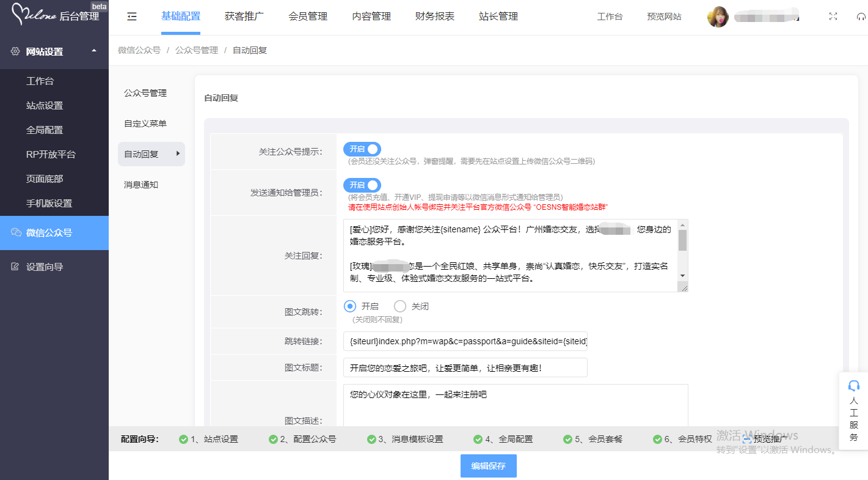The width and height of the screenshot is (868, 480).
Task: Click green check icon for 4、全局配置
Action: pos(478,439)
